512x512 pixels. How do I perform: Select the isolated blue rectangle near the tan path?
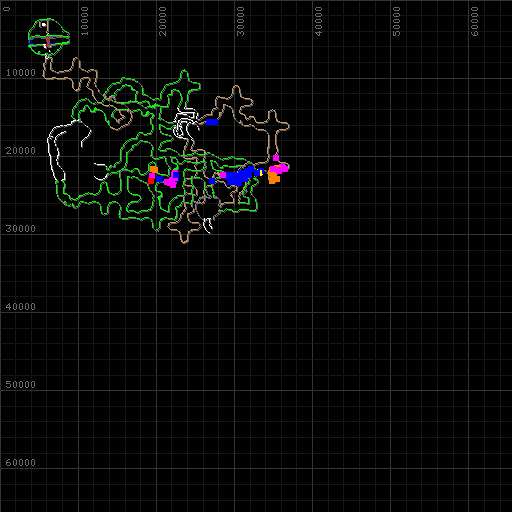point(212,122)
